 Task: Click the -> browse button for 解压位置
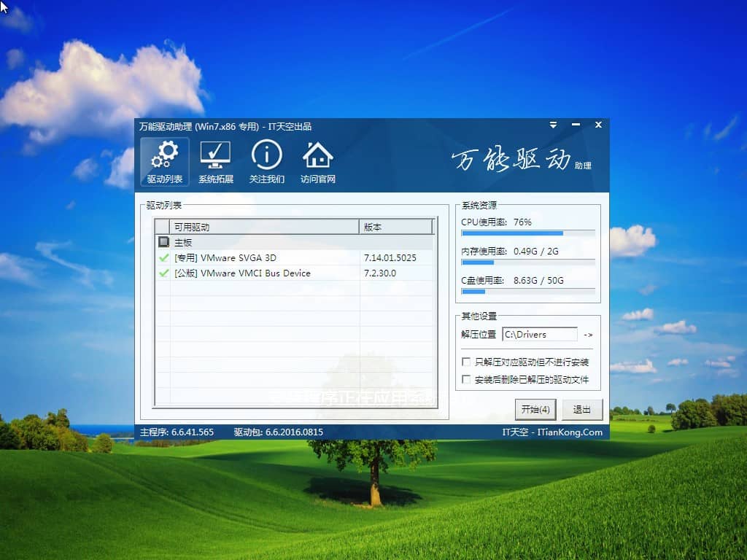coord(589,335)
